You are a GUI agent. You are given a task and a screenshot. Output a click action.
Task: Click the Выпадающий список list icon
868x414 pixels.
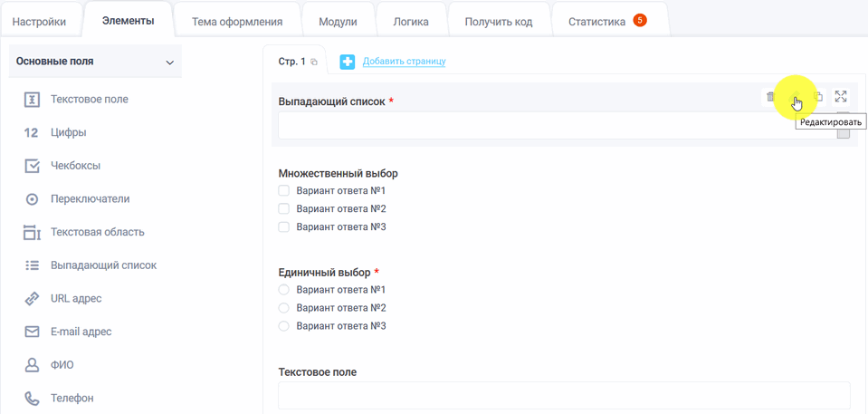(32, 265)
